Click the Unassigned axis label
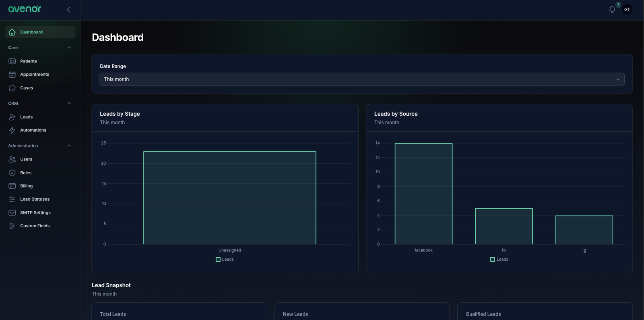Viewport: 644px width, 320px height. click(x=230, y=250)
